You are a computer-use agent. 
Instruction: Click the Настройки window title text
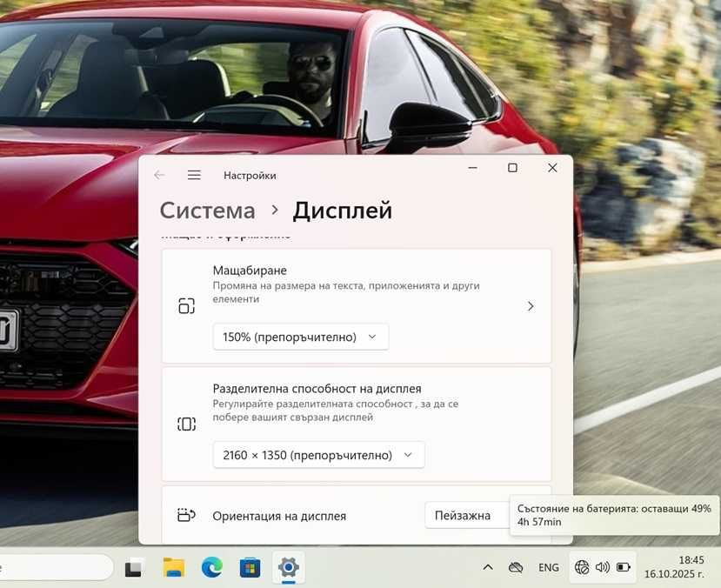[x=250, y=176]
